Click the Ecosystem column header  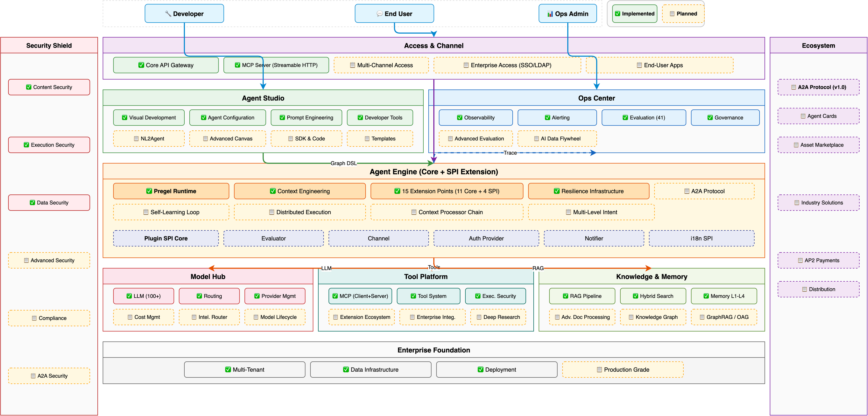point(818,45)
